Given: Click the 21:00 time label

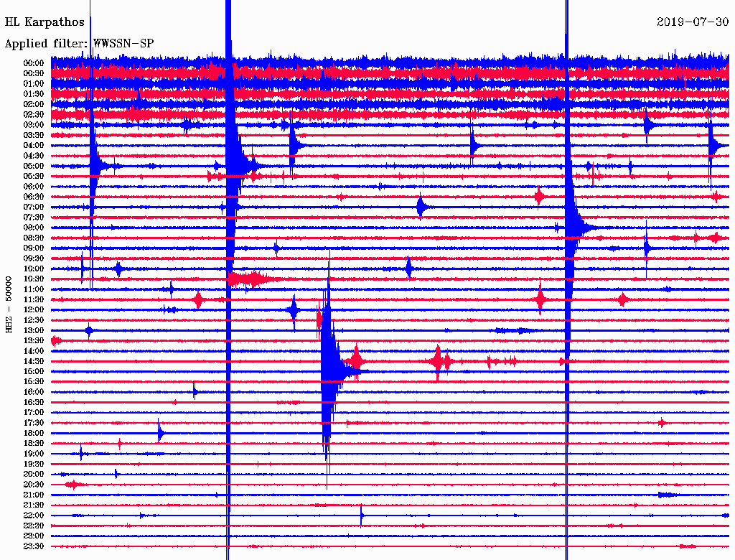Looking at the screenshot, I should 34,495.
